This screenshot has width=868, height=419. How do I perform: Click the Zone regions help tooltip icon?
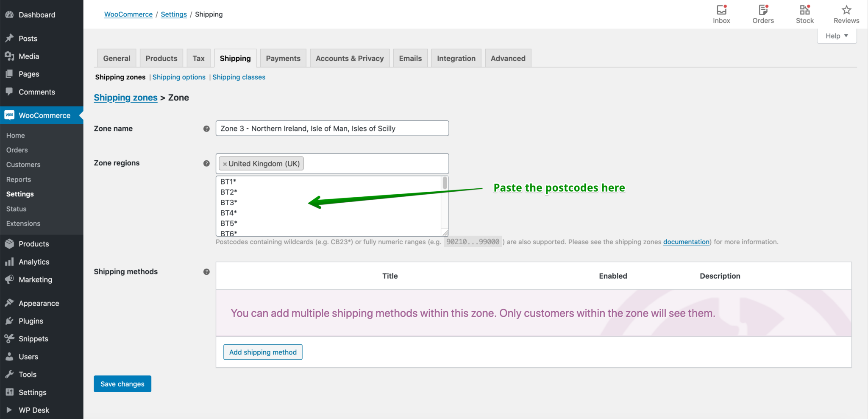coord(206,163)
